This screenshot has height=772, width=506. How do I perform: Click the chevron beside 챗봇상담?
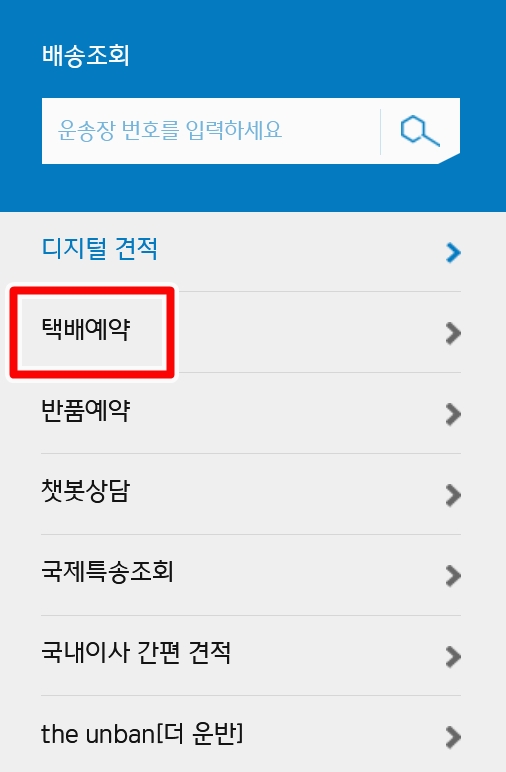tap(453, 495)
